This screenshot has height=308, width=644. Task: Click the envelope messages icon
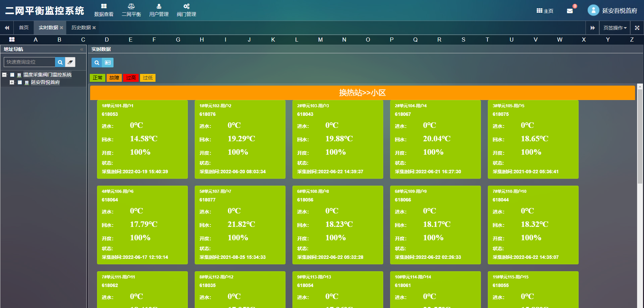point(570,11)
